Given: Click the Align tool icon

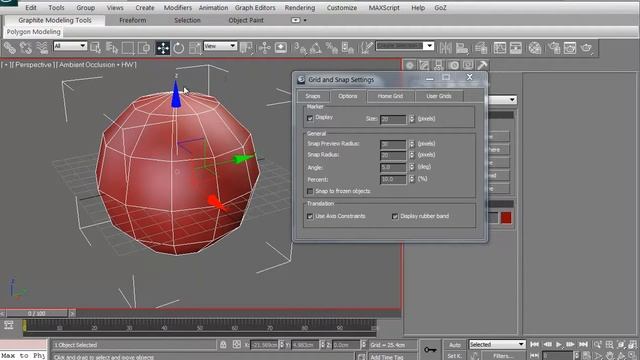Looking at the screenshot, I should coord(462,48).
